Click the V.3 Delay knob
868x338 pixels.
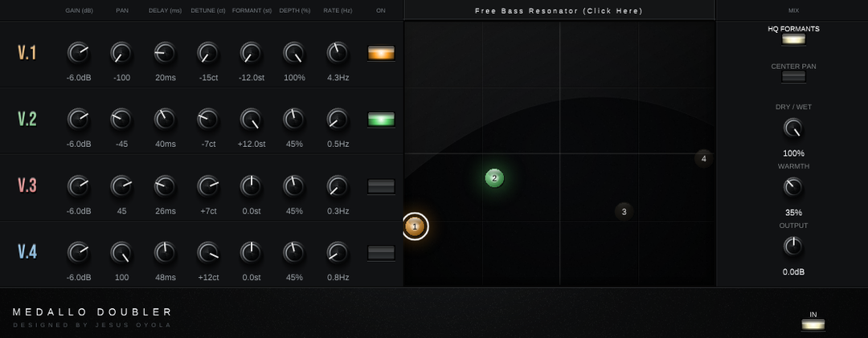pyautogui.click(x=165, y=186)
